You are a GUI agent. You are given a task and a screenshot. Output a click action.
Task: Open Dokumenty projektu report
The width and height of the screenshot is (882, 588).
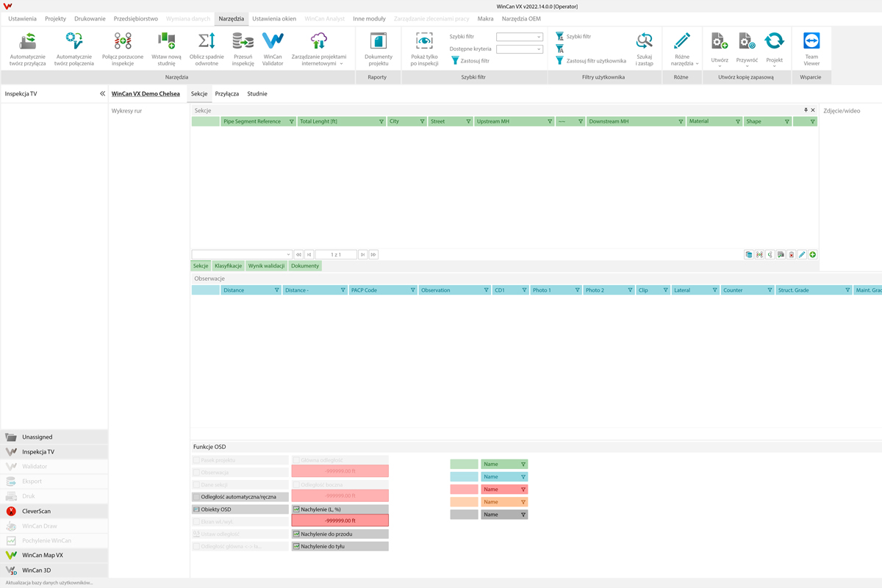click(378, 49)
